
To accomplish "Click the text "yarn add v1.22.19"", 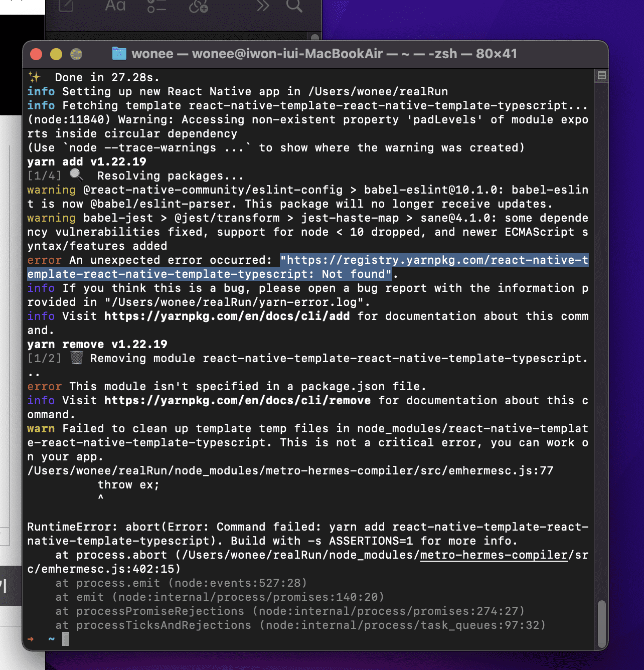I will coord(87,162).
